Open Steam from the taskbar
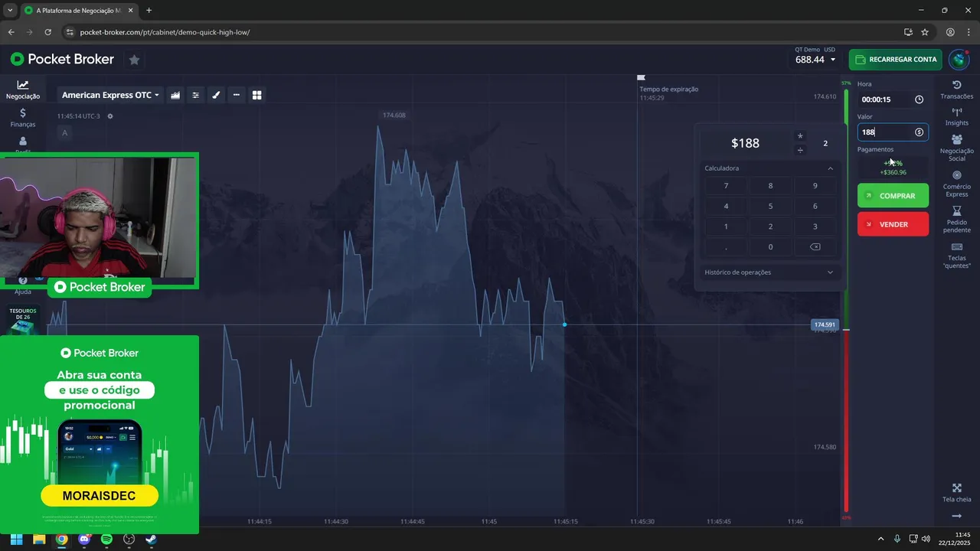Screen dimensions: 980x551 pos(152,539)
